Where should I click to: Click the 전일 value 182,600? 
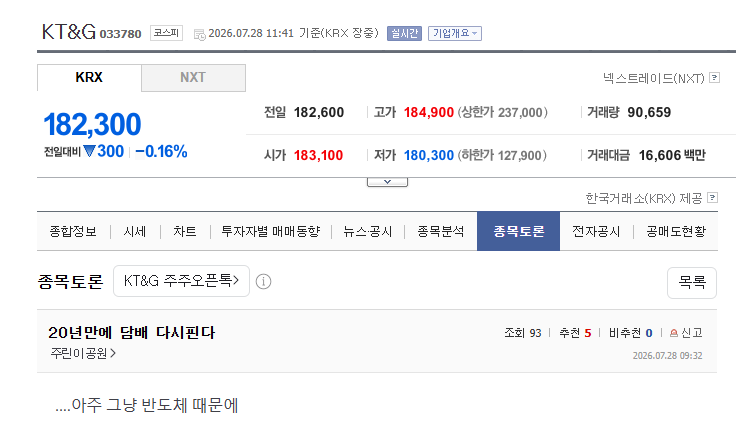319,112
